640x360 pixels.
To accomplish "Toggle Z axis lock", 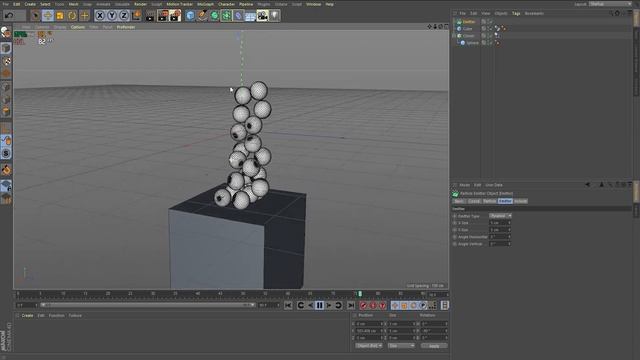I will point(124,16).
